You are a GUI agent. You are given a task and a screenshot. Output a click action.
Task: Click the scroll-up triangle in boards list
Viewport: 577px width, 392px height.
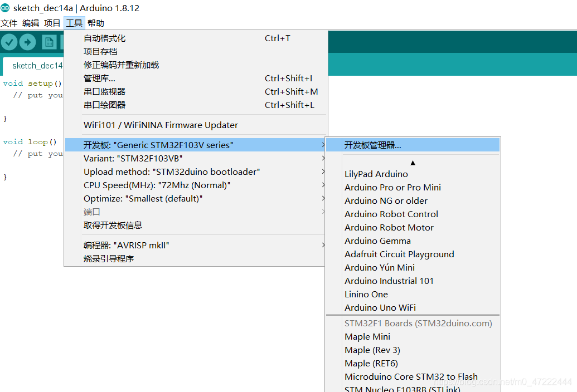[x=413, y=163]
